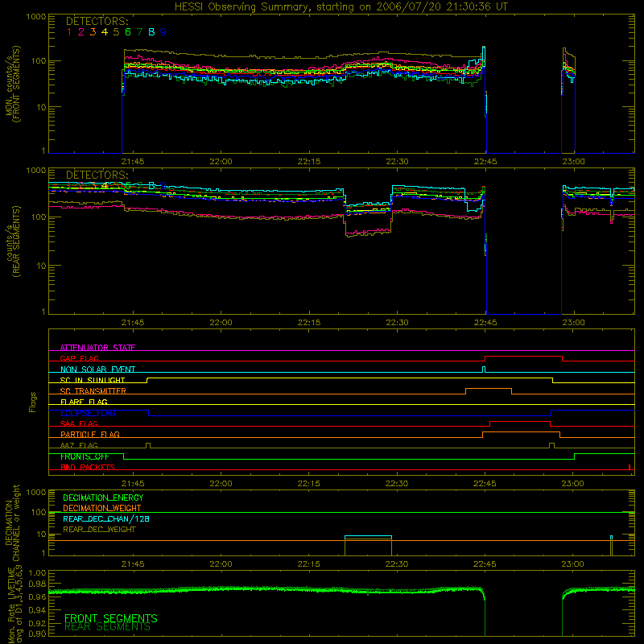Select blue detector 9 legend number, front plot
Image resolution: width=644 pixels, height=644 pixels.
pos(163,32)
